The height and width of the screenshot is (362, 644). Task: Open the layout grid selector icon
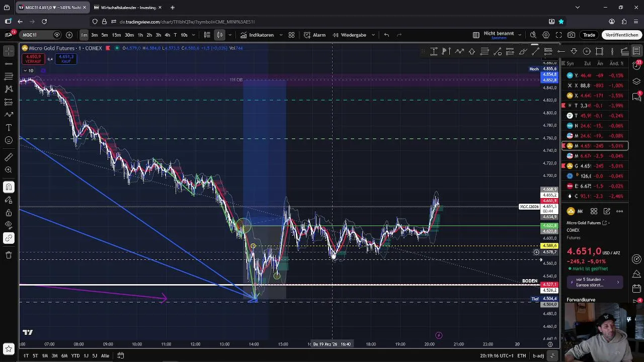pos(476,35)
